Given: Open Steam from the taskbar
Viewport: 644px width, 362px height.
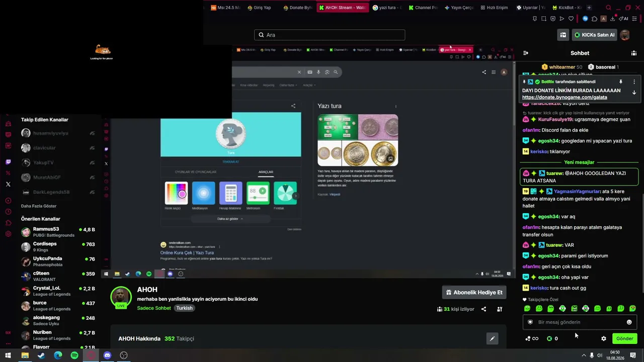Looking at the screenshot, I should coord(41,355).
